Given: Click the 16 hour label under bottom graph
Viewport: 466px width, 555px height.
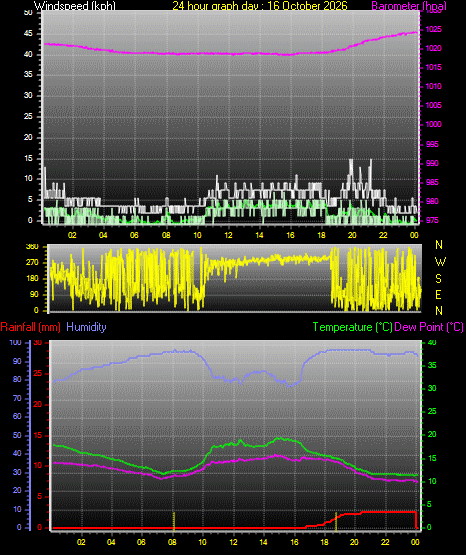Looking at the screenshot, I should coord(294,542).
